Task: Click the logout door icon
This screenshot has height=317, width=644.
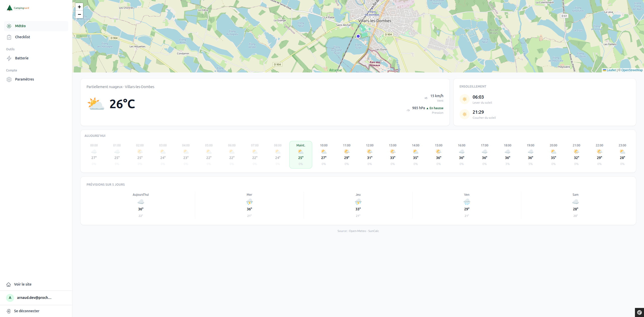Action: [x=9, y=311]
